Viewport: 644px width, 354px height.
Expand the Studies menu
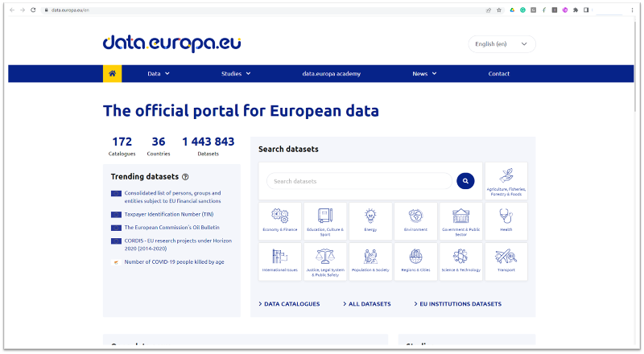tap(236, 73)
